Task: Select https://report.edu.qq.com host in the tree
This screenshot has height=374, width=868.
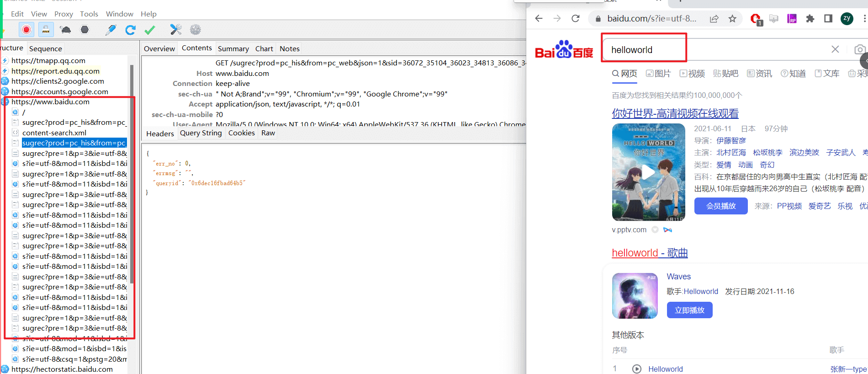Action: pos(55,71)
